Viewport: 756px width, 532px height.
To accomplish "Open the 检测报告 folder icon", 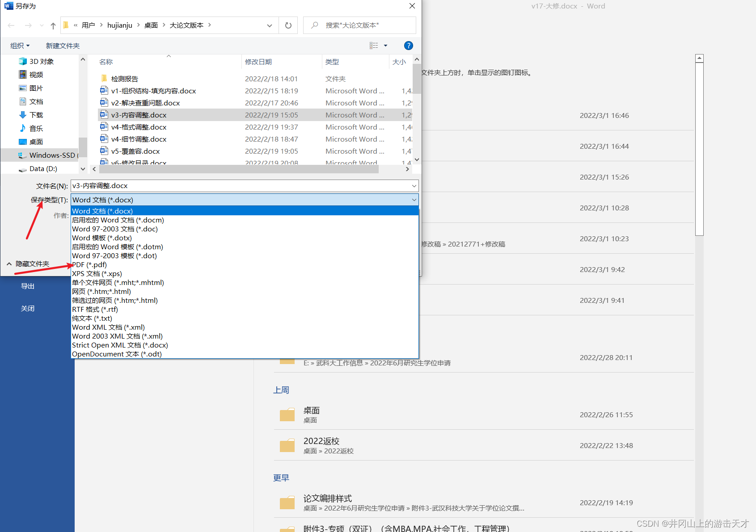I will pos(104,79).
